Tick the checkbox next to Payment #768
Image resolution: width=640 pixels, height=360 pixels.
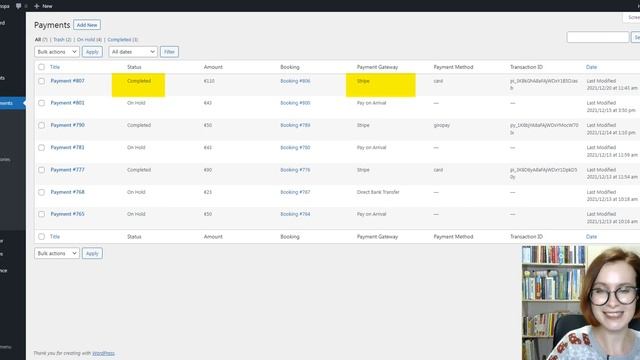tap(41, 192)
